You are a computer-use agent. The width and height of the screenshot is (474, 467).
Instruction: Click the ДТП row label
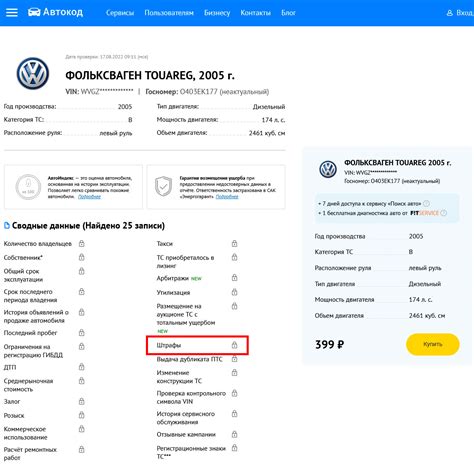10,367
